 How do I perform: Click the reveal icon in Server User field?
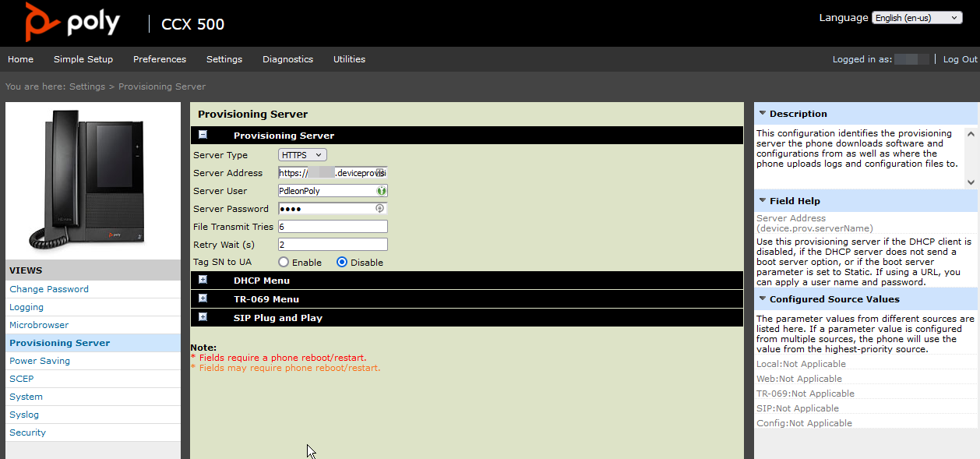381,190
